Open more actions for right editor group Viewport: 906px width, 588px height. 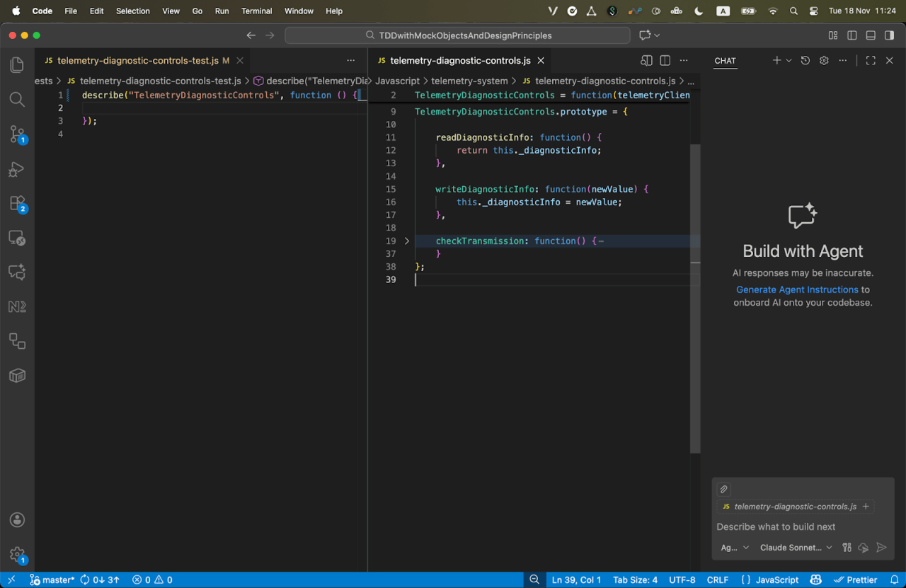coord(684,61)
